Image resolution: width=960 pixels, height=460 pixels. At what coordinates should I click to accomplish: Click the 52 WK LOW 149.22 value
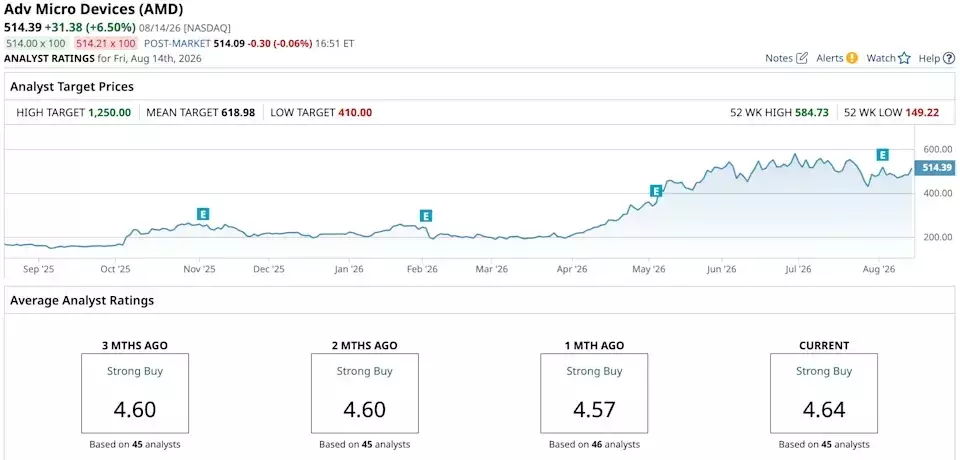[x=921, y=113]
